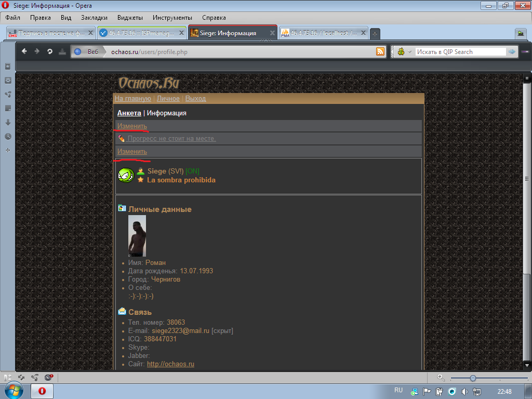Close the Siege: Информация tab
Image resolution: width=532 pixels, height=399 pixels.
pyautogui.click(x=272, y=33)
